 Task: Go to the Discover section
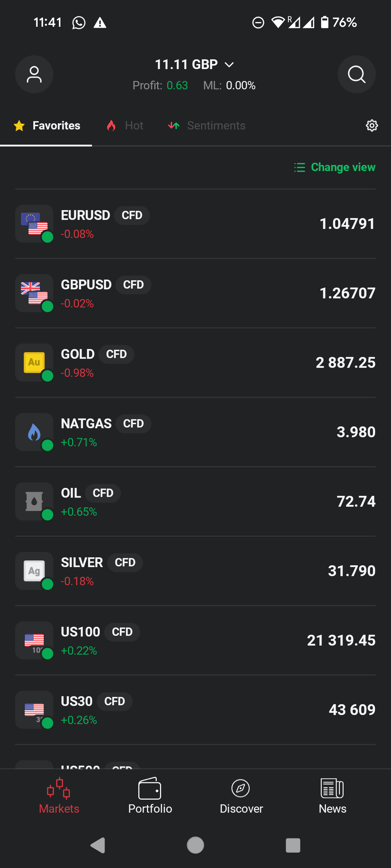click(241, 796)
